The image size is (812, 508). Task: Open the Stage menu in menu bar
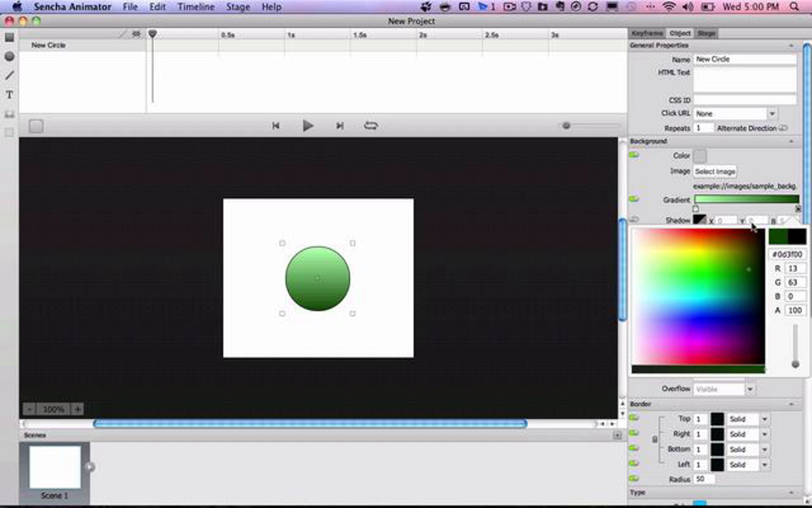[238, 7]
